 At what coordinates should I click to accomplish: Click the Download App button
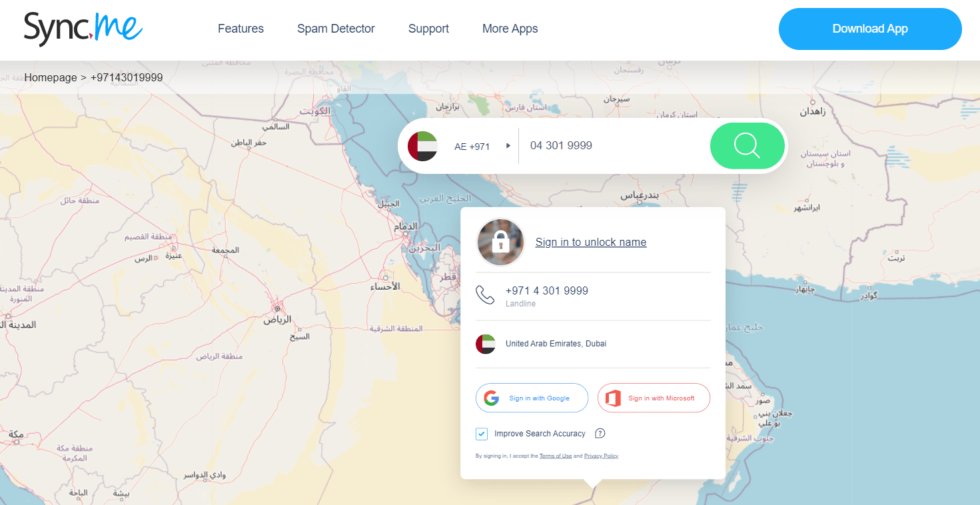870,29
